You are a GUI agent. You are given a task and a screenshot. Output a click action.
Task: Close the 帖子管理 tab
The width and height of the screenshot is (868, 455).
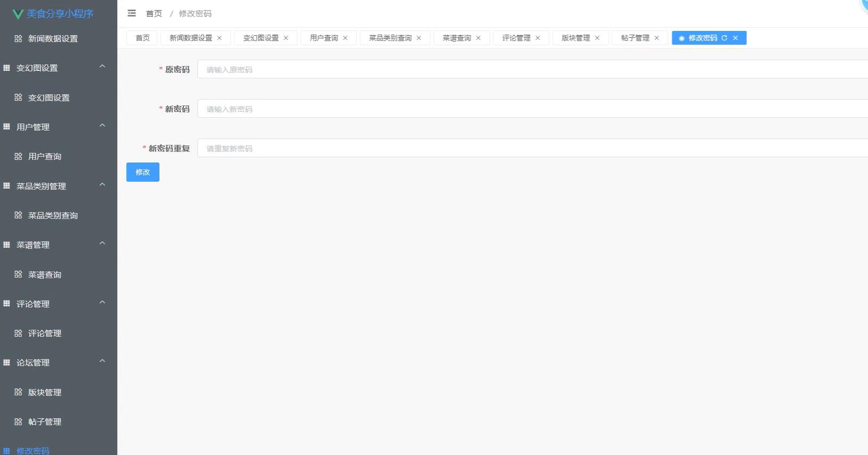pyautogui.click(x=656, y=38)
